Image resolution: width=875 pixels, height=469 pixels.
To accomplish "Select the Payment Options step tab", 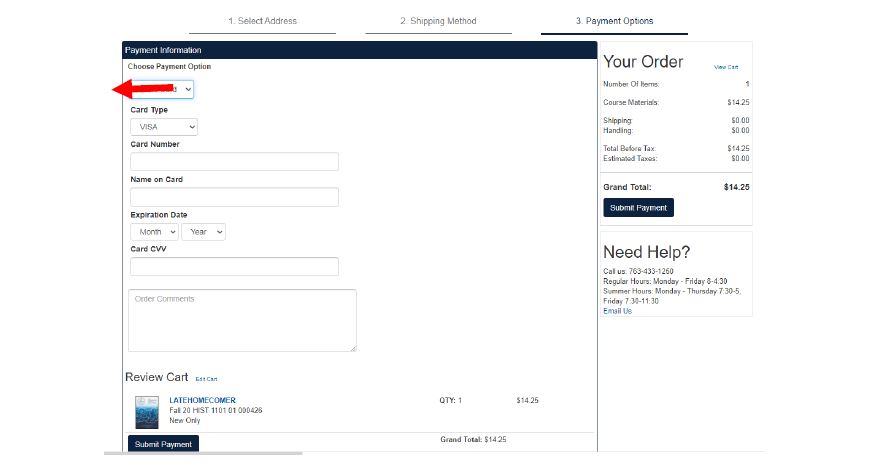I will (x=614, y=21).
